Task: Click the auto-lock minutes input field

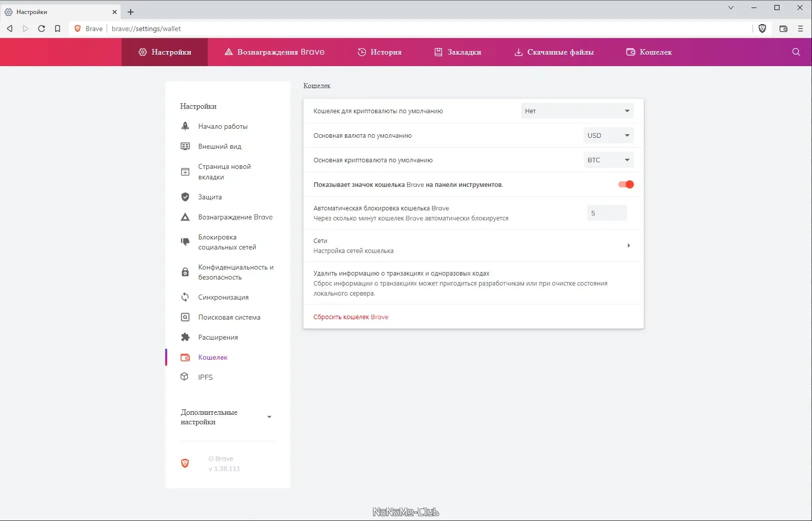Action: click(607, 213)
